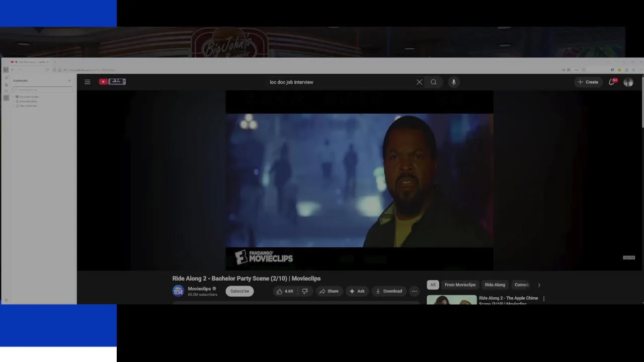Download the video
This screenshot has width=644, height=362.
pyautogui.click(x=389, y=291)
